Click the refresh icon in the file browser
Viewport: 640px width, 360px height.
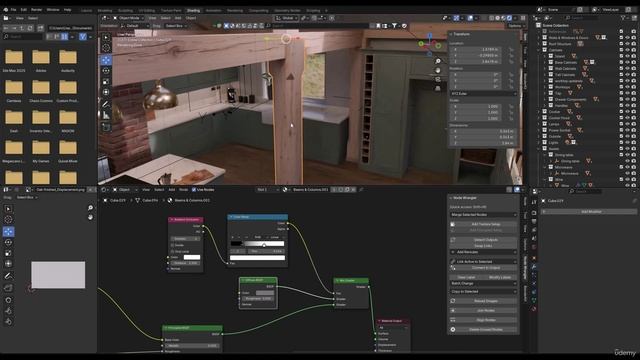coord(30,28)
